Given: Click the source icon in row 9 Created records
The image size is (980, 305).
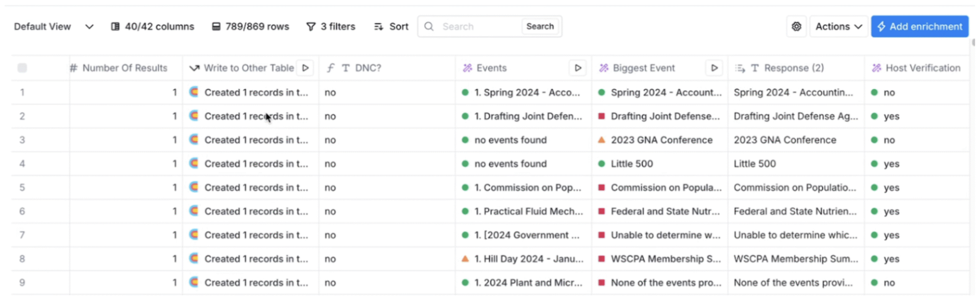Looking at the screenshot, I should tap(194, 282).
